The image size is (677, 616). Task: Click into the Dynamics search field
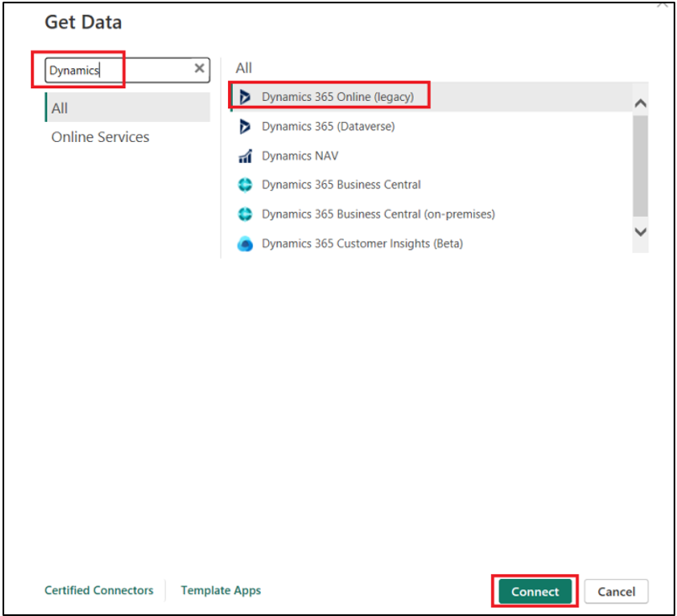[x=118, y=70]
